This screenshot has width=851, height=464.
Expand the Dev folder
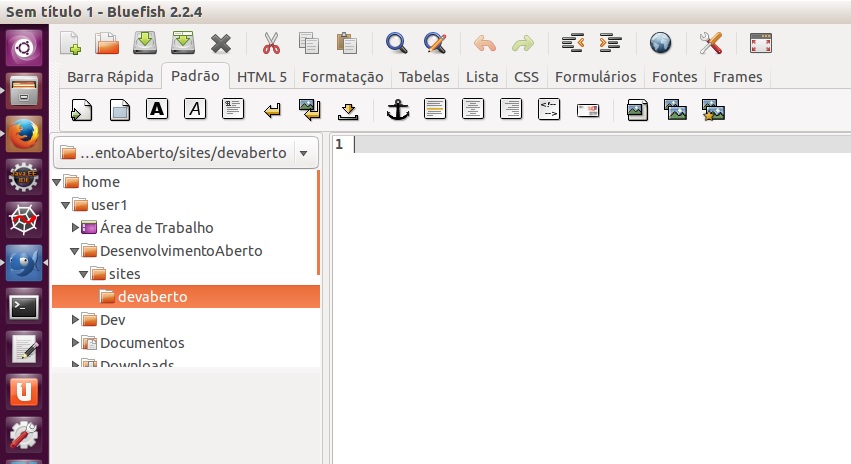[75, 320]
